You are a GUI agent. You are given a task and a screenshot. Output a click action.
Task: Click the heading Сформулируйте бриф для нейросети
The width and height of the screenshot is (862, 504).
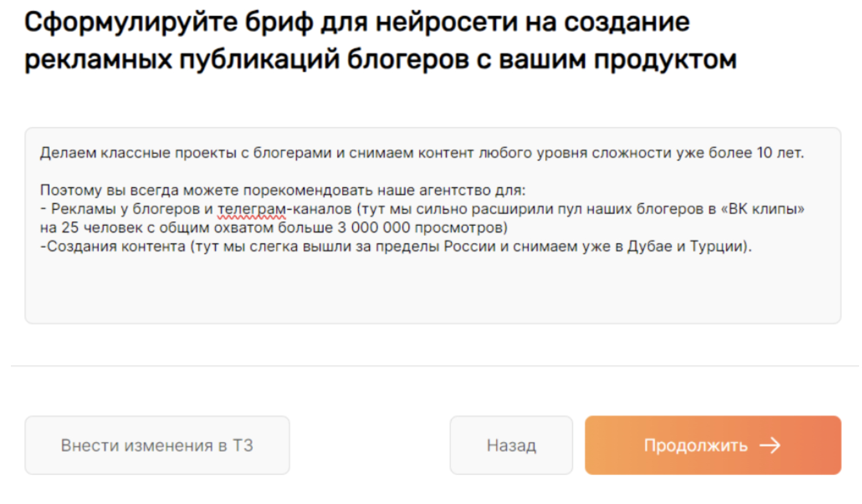pos(356,23)
